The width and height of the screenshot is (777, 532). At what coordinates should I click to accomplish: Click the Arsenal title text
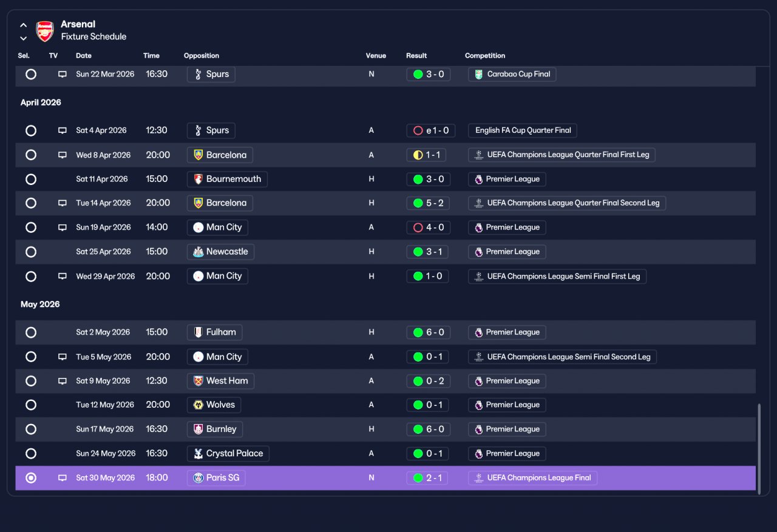pos(78,24)
